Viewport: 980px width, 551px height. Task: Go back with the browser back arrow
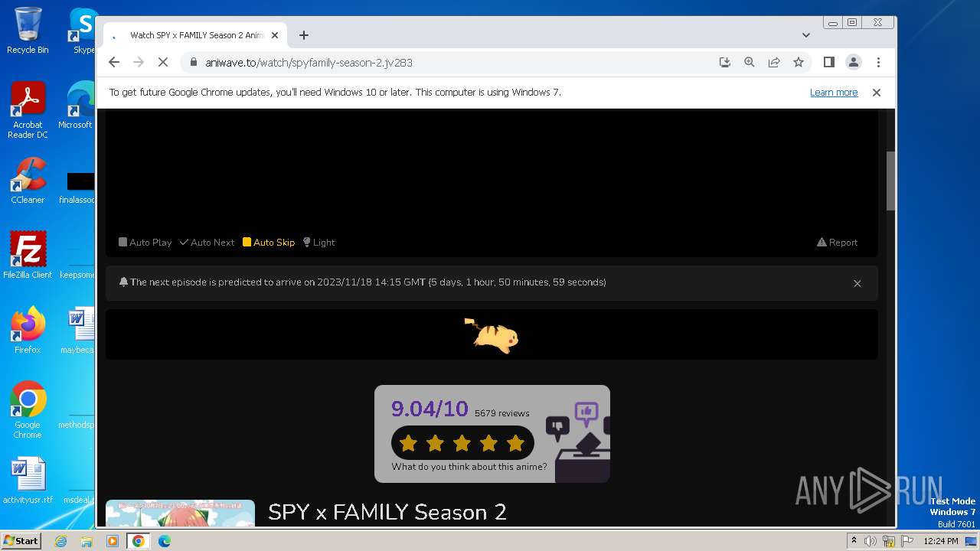pos(114,63)
